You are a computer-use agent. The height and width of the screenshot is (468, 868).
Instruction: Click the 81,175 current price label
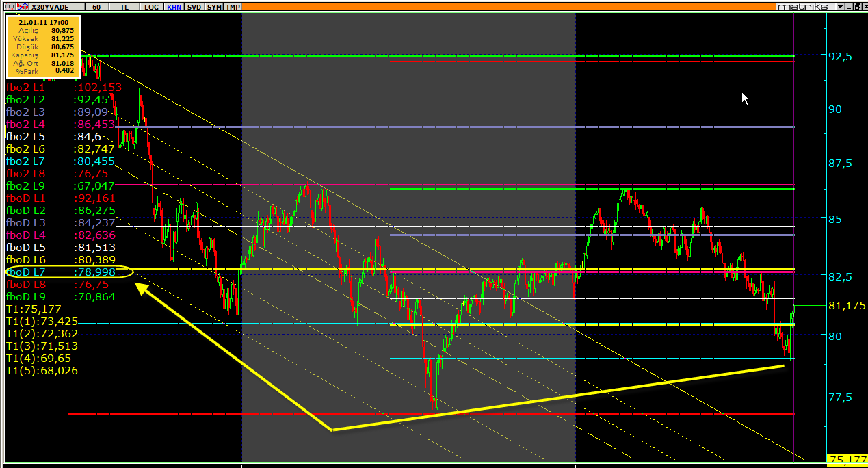click(847, 305)
